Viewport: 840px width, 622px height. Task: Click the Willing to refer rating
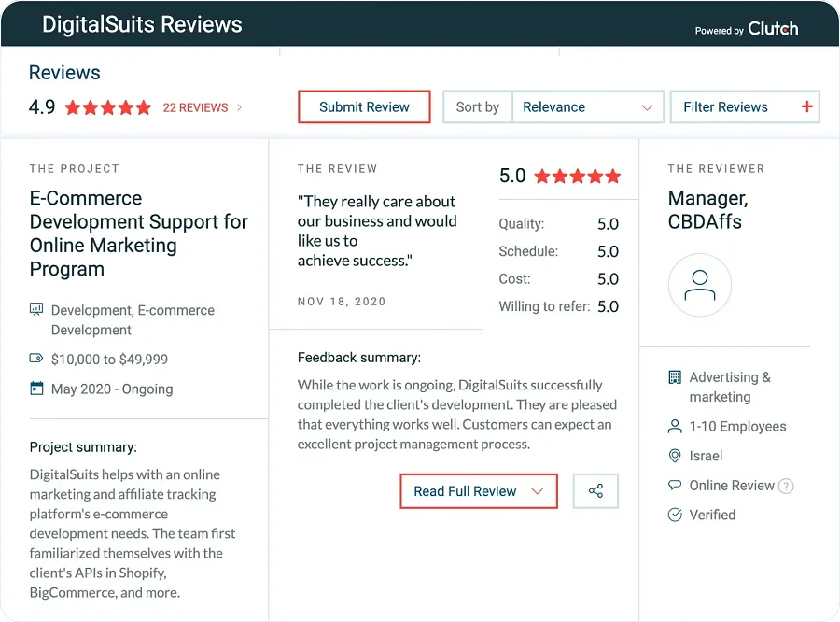[x=558, y=306]
